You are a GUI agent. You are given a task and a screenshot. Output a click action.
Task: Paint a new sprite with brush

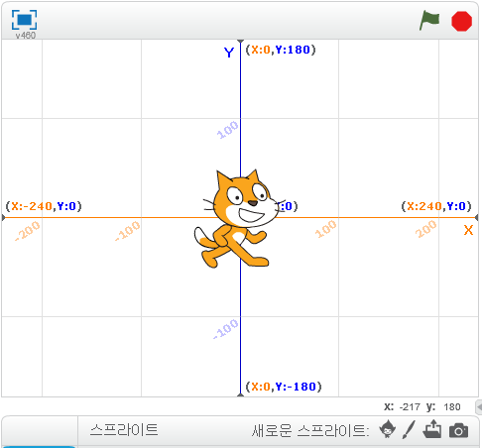click(x=409, y=430)
